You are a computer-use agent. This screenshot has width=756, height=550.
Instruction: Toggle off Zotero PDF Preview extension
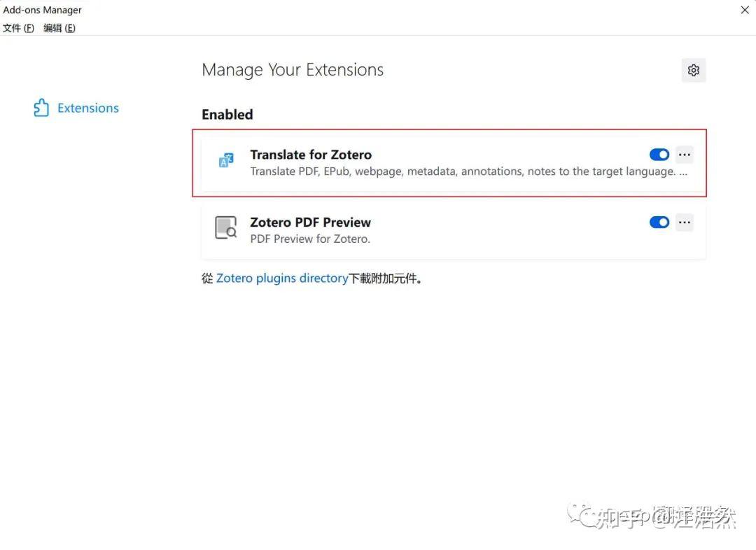[x=659, y=223]
